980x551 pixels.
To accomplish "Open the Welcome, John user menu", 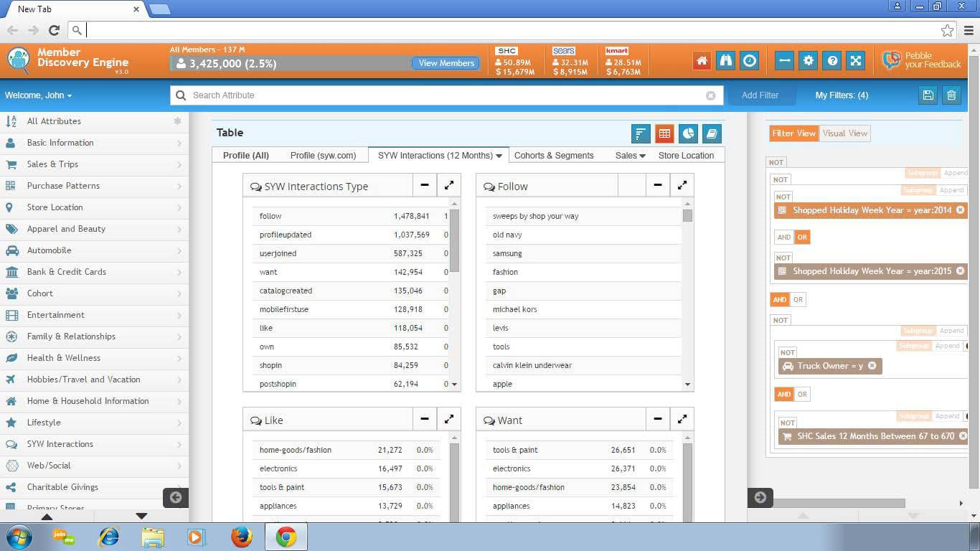I will point(38,95).
